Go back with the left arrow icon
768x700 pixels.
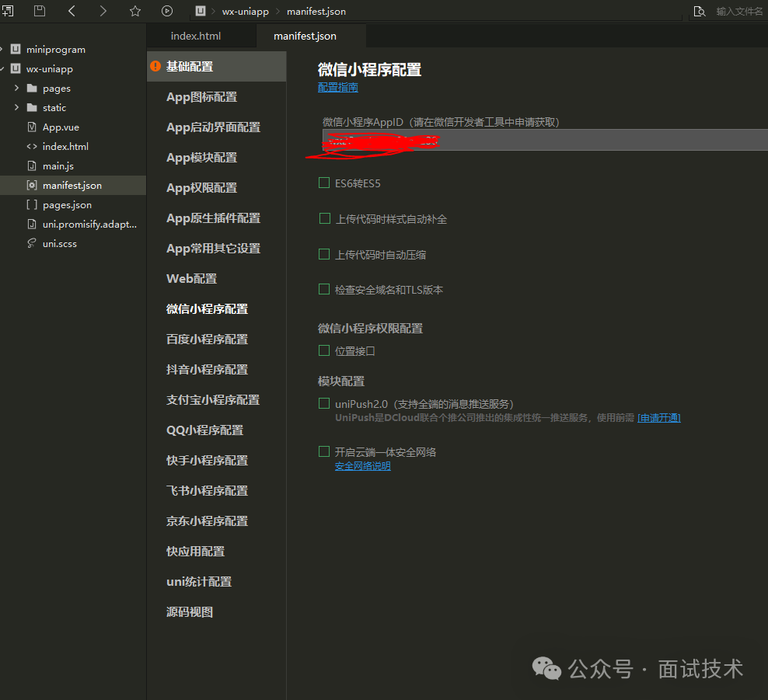tap(72, 11)
